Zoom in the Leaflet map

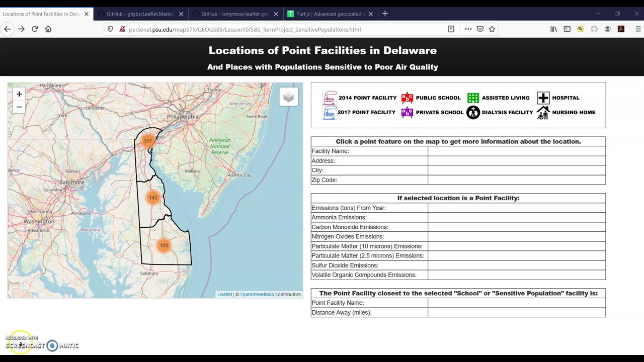coord(19,94)
